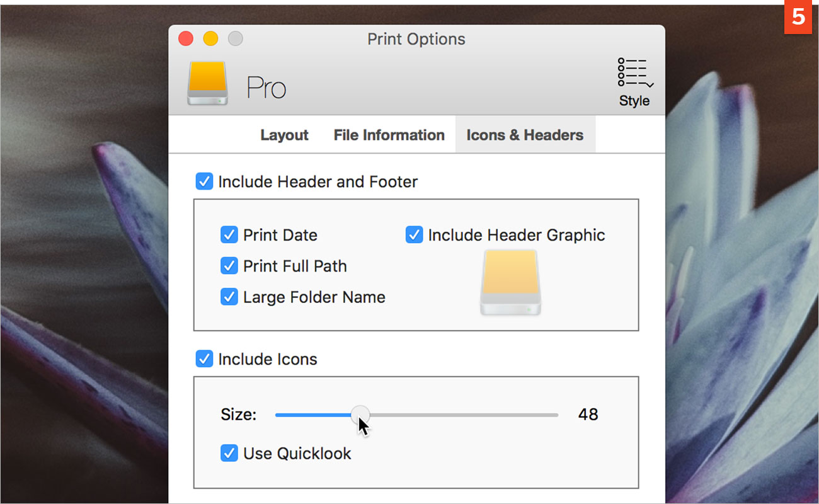This screenshot has height=504, width=819.
Task: Uncheck the Print Date option
Action: pos(229,235)
